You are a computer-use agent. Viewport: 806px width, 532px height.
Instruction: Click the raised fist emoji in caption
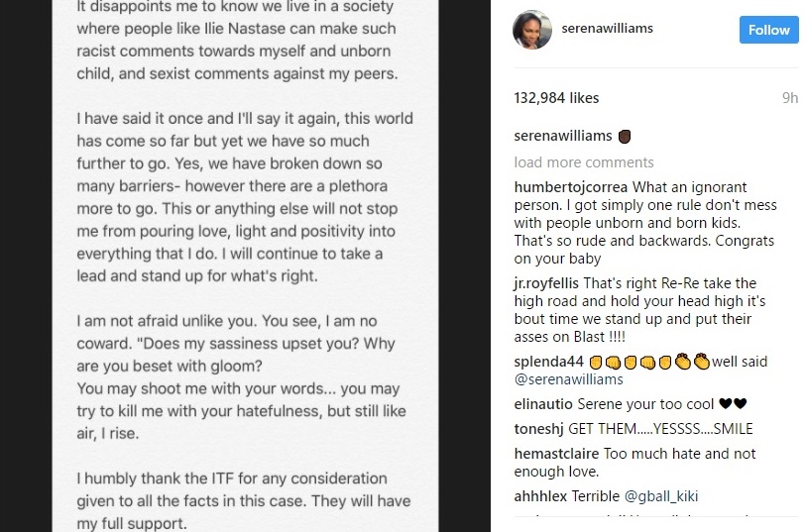(625, 137)
